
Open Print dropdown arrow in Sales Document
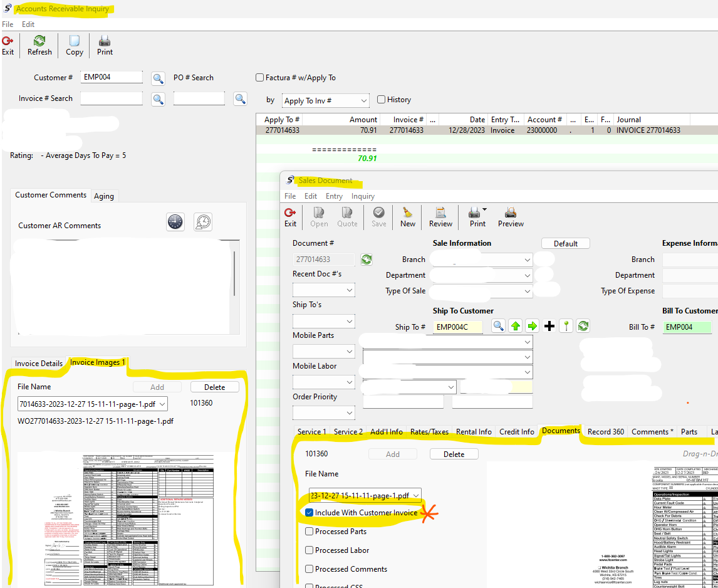click(x=484, y=210)
